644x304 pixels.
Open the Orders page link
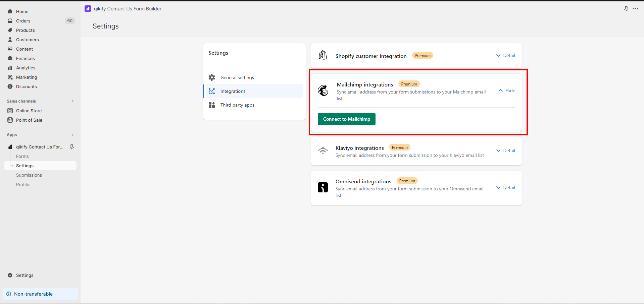pos(23,21)
